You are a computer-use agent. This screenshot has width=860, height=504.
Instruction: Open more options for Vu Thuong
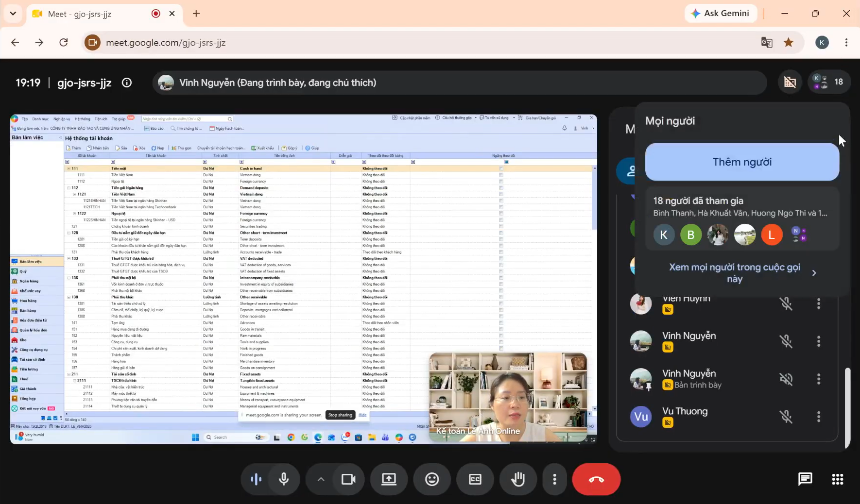coord(819,417)
